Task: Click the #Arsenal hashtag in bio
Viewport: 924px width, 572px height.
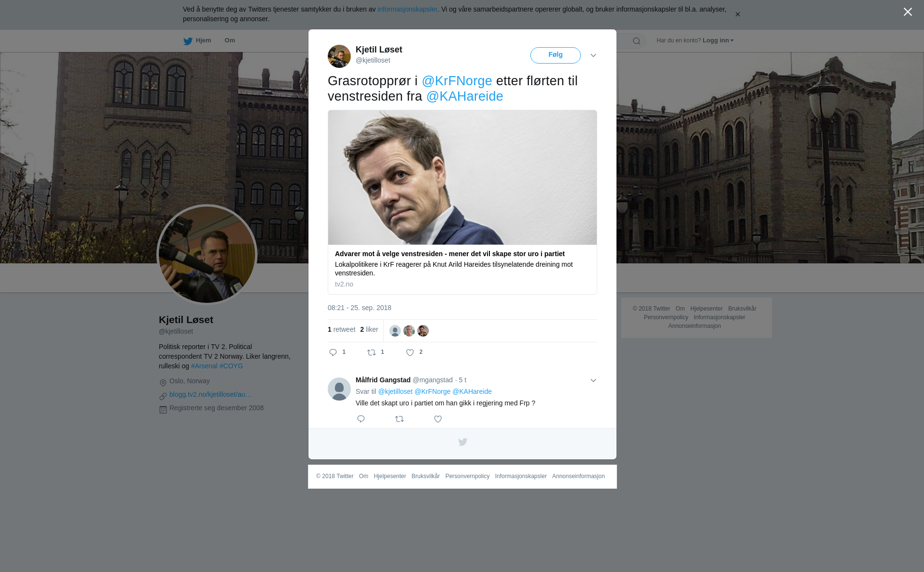Action: click(204, 366)
